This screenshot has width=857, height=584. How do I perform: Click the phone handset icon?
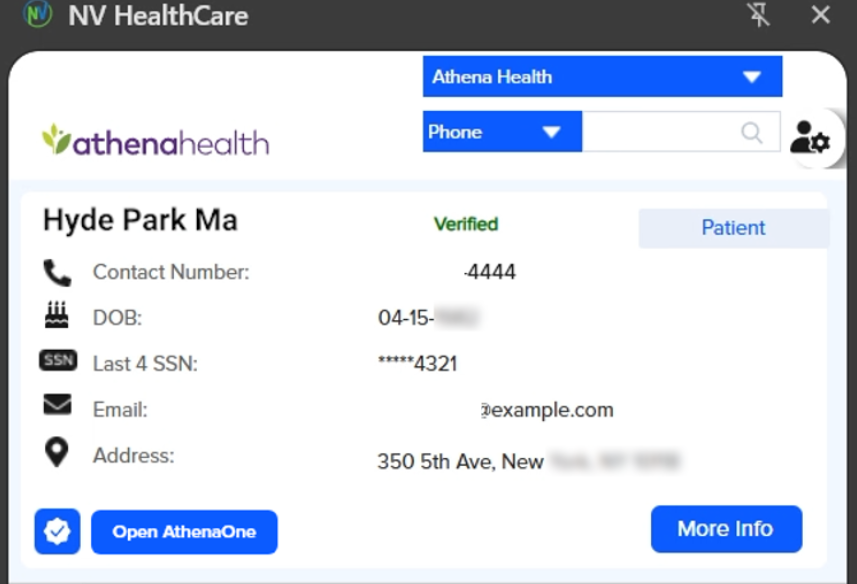[57, 273]
